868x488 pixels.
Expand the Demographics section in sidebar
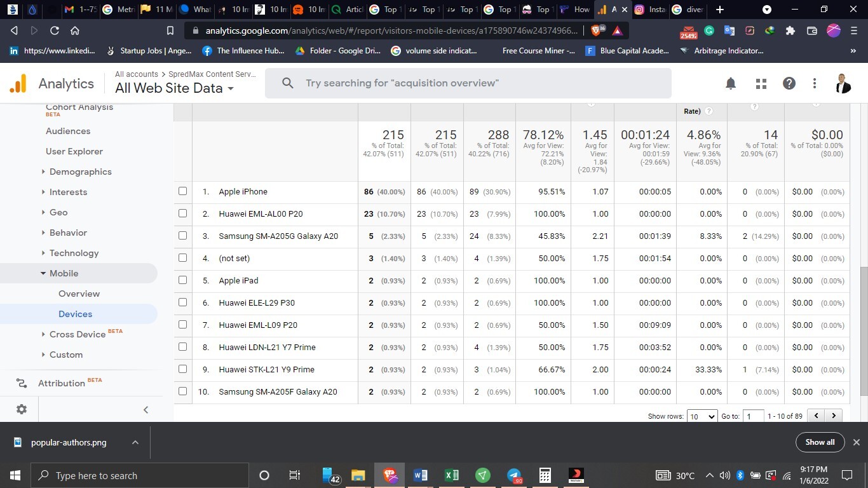coord(80,172)
